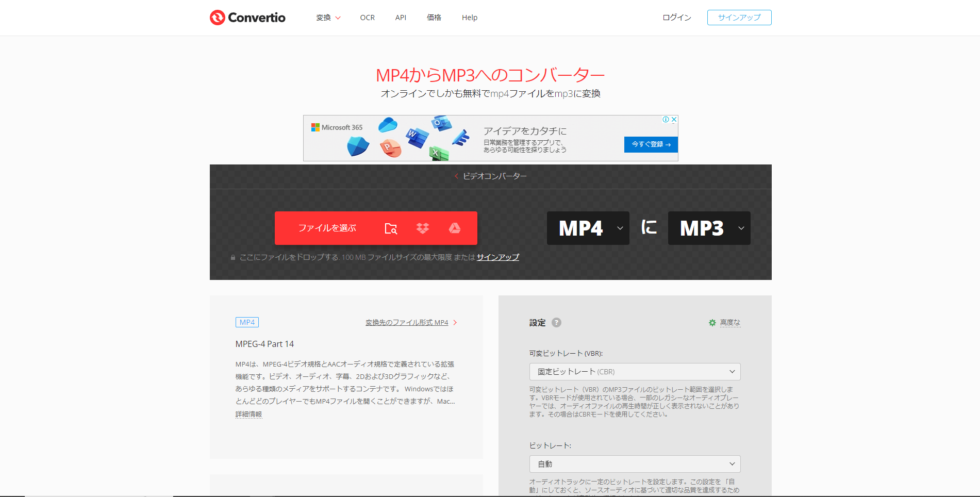Click the MPEG-4 Part 14 heading
This screenshot has height=497, width=980.
[x=264, y=344]
